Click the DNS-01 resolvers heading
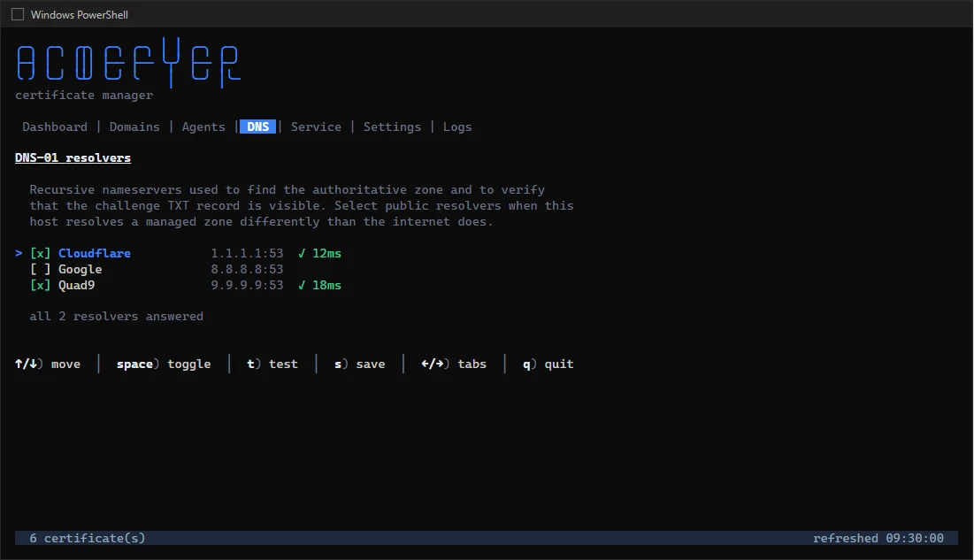 point(73,157)
